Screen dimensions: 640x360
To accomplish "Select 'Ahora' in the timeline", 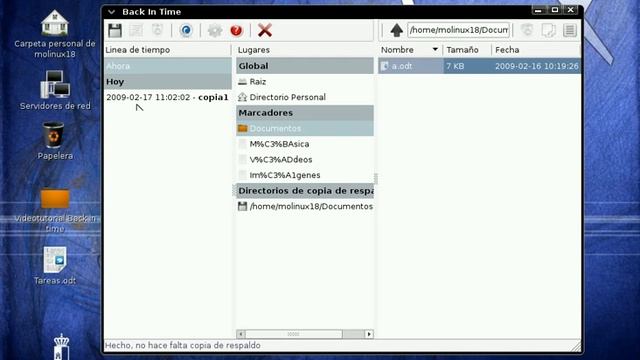I will pyautogui.click(x=168, y=66).
